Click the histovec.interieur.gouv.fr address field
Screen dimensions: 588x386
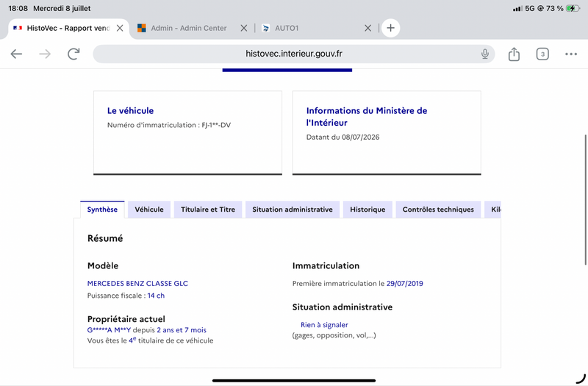(x=293, y=54)
